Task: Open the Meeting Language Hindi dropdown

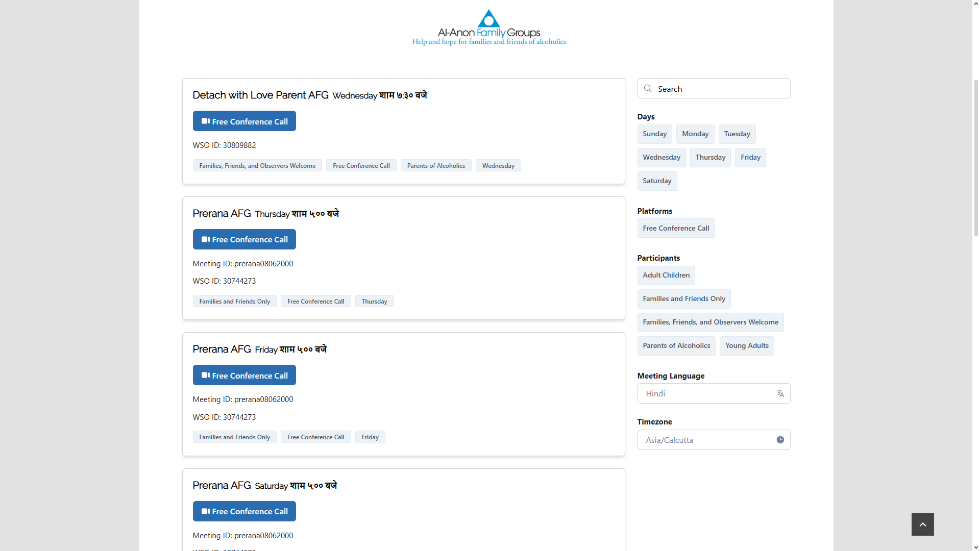Action: click(x=707, y=393)
